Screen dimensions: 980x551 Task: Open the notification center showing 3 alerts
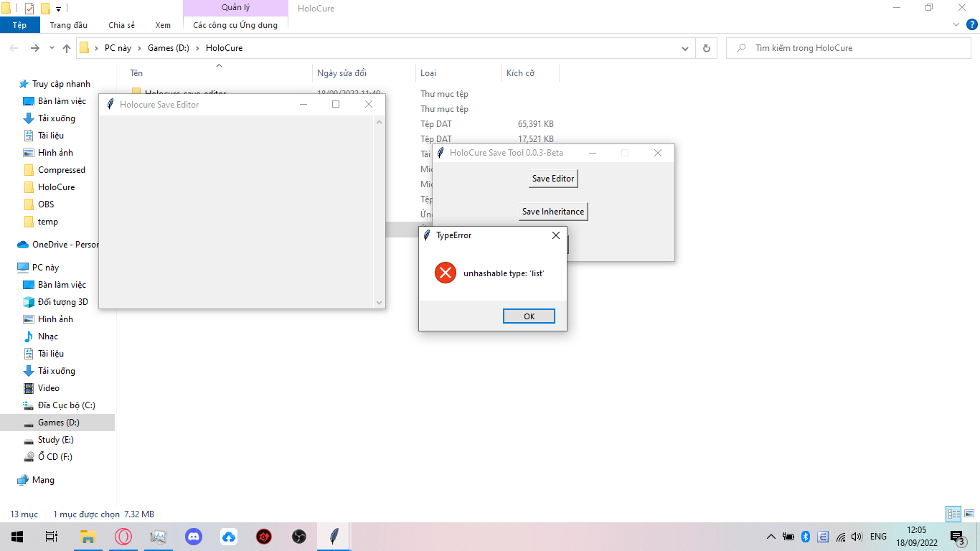click(x=955, y=537)
